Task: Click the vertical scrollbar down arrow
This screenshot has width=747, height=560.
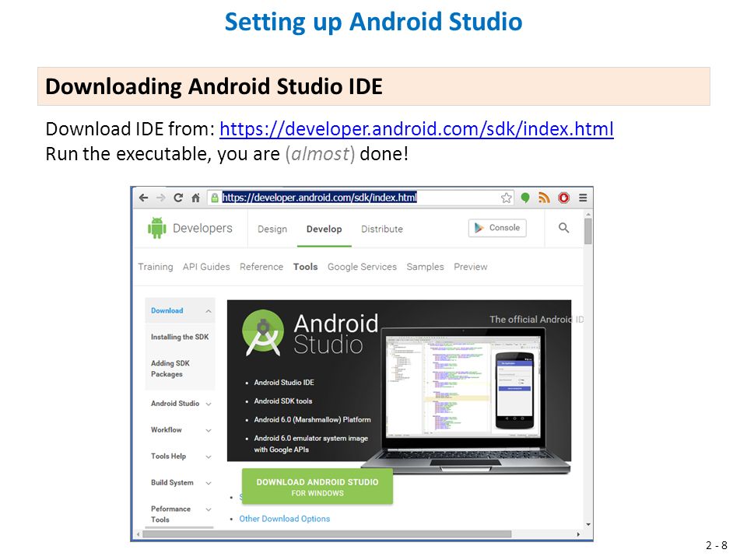Action: pos(588,524)
